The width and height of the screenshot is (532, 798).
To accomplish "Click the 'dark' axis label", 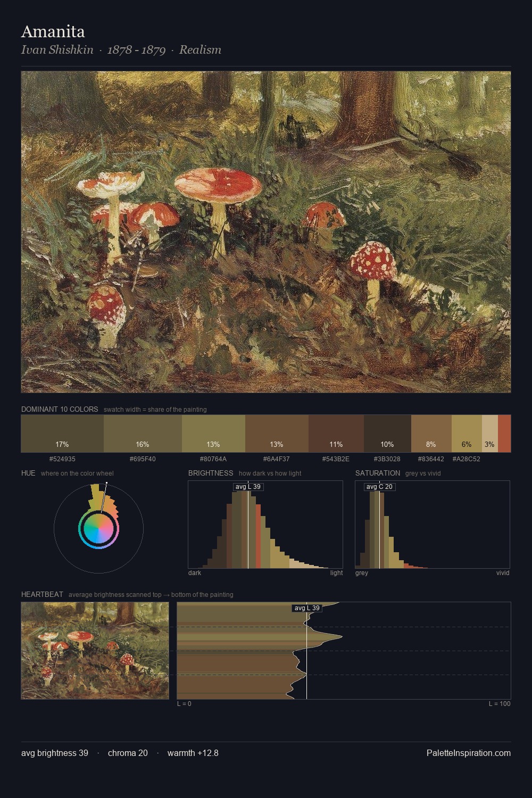I will 195,573.
